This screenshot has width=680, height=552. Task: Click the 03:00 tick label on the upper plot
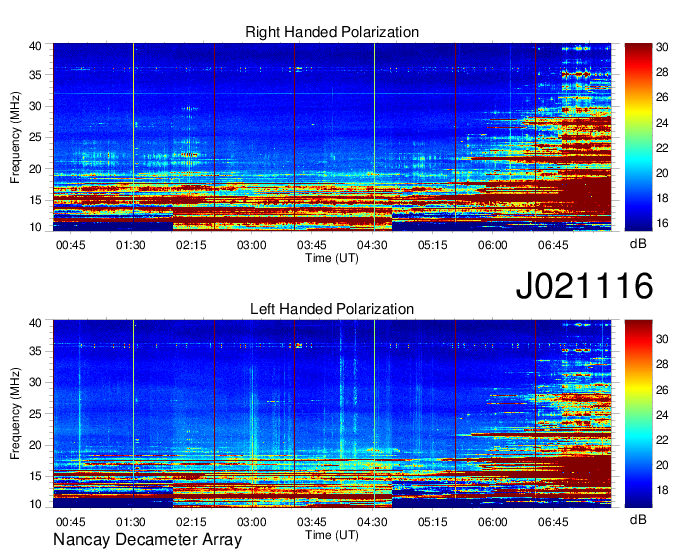coord(252,245)
